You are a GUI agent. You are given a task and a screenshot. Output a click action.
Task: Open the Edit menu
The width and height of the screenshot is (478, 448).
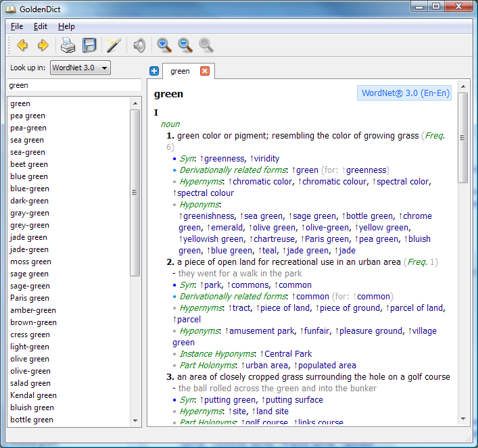(x=41, y=26)
